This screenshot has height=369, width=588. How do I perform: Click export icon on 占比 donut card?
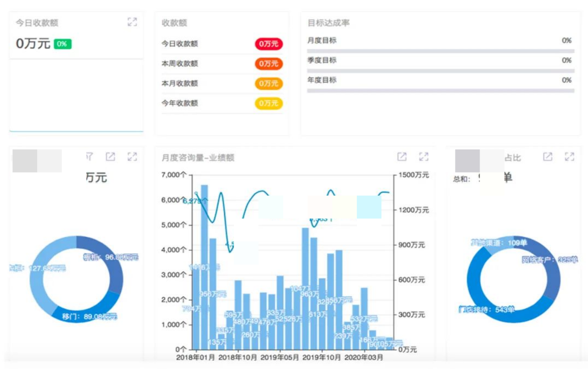click(x=547, y=157)
